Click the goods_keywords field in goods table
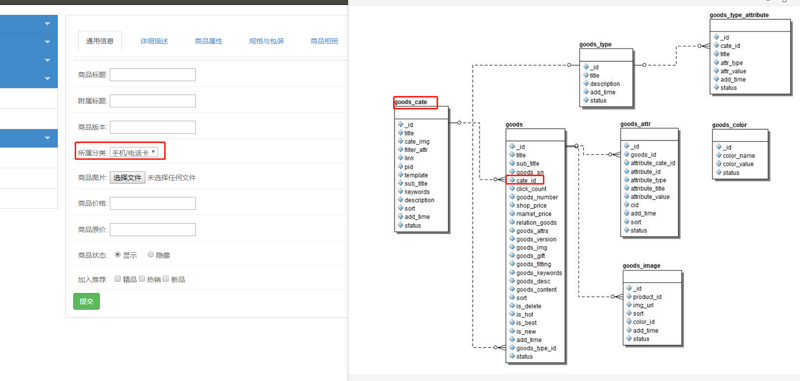800x381 pixels. [539, 273]
